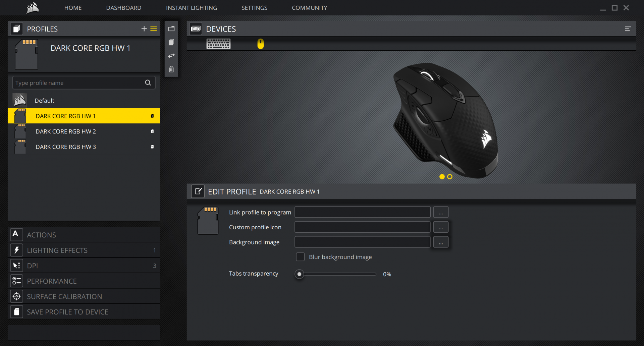Open the COMMUNITY tab
The height and width of the screenshot is (346, 644).
coord(310,8)
